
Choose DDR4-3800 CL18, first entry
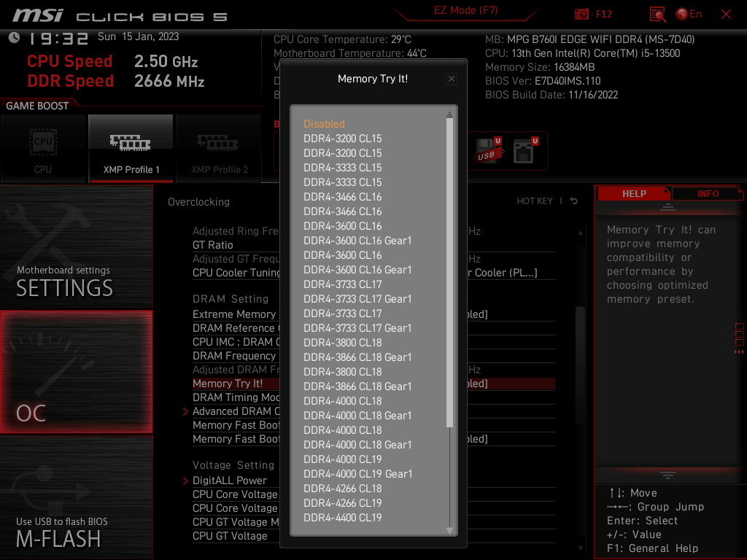(343, 343)
